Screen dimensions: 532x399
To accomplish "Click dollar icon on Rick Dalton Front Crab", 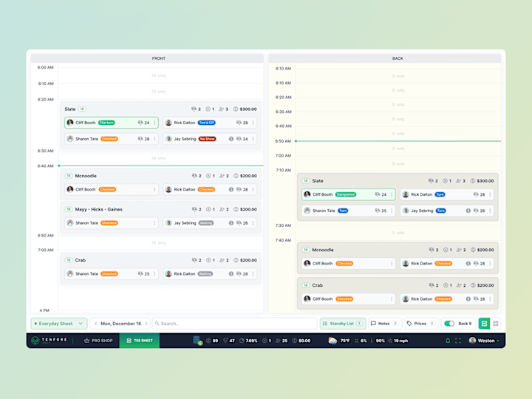I will (231, 274).
